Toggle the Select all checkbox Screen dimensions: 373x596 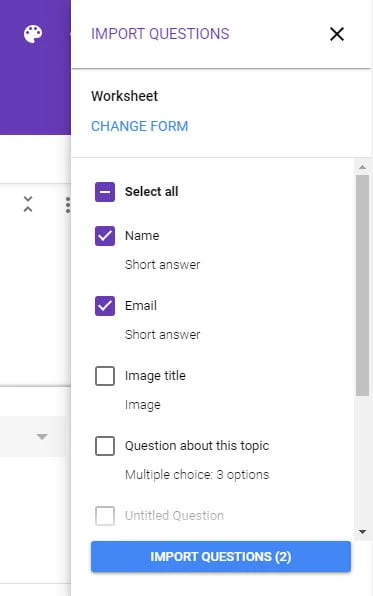105,192
